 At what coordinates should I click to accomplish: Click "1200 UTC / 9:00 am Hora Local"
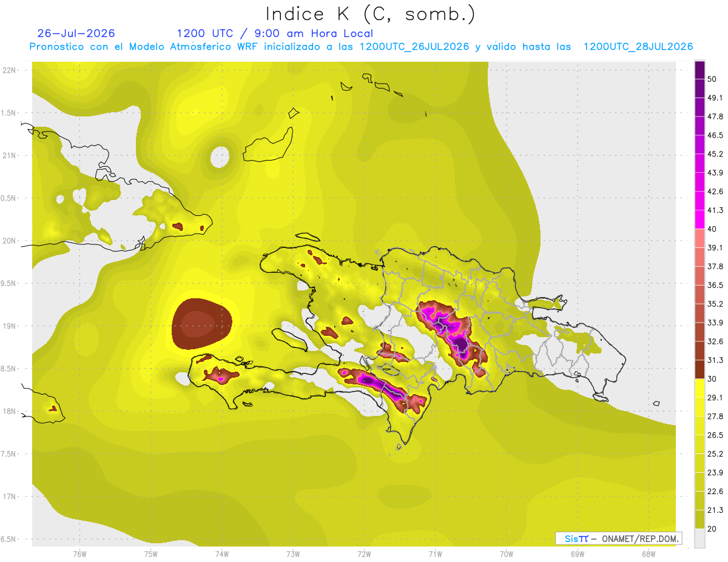click(275, 33)
